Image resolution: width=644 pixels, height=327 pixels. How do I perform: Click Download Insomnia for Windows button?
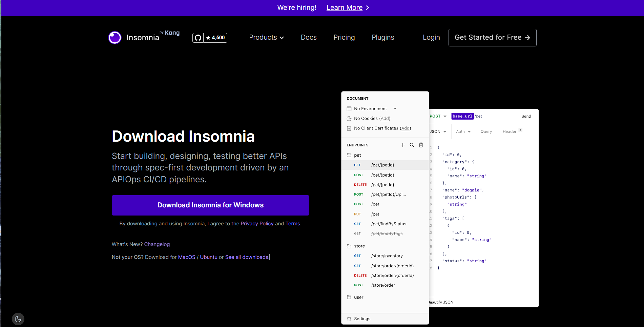click(210, 205)
